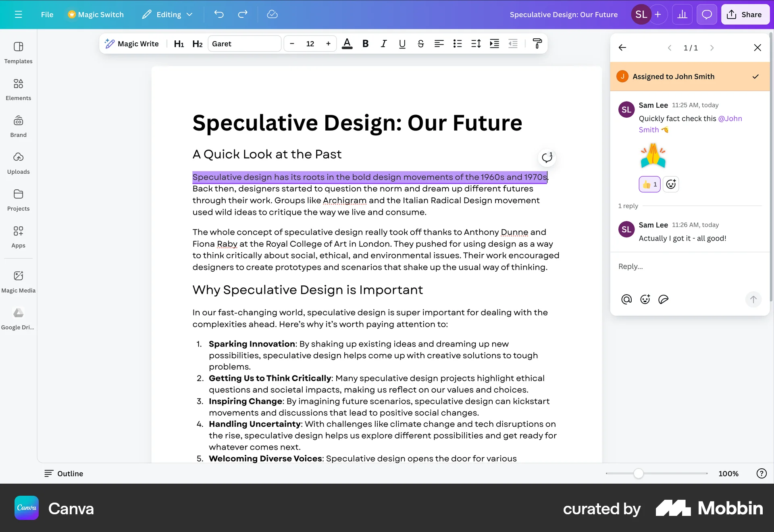Expand the Editing mode dropdown
The width and height of the screenshot is (774, 532).
coord(189,14)
